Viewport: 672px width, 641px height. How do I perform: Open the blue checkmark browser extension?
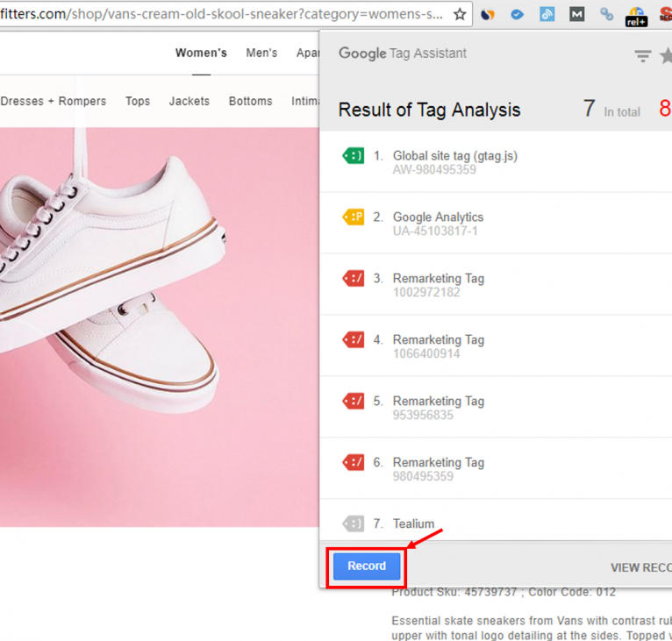pos(518,14)
